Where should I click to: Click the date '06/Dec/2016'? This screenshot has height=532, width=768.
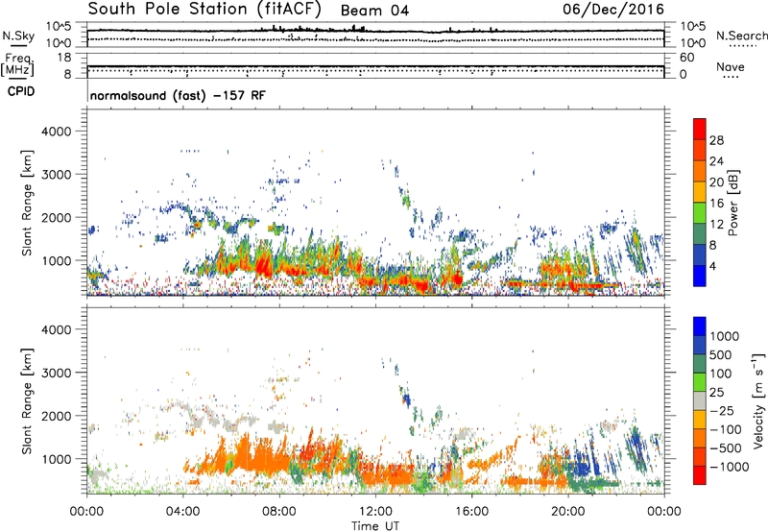click(x=613, y=10)
